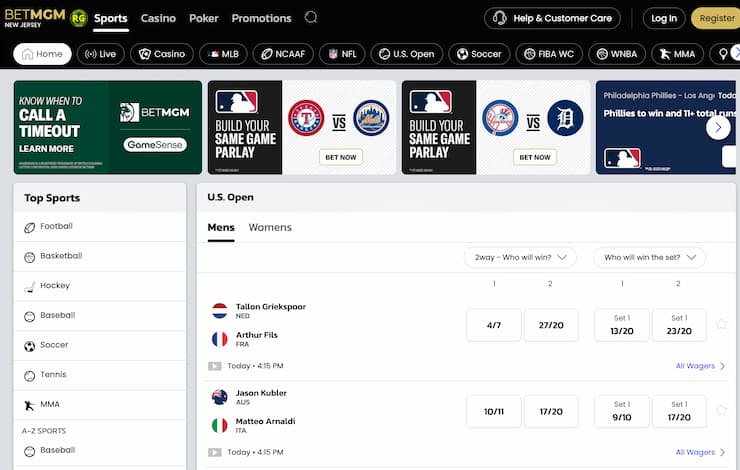Click the tennis ball icon beside Tennis
This screenshot has height=470, width=740.
click(29, 376)
